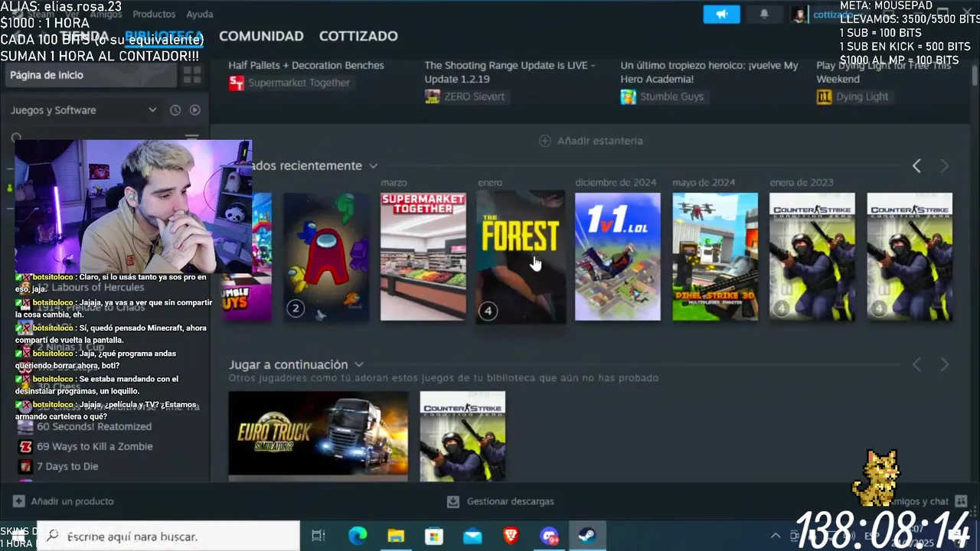Image resolution: width=980 pixels, height=551 pixels.
Task: Open Gestionar descargas
Action: [x=510, y=501]
